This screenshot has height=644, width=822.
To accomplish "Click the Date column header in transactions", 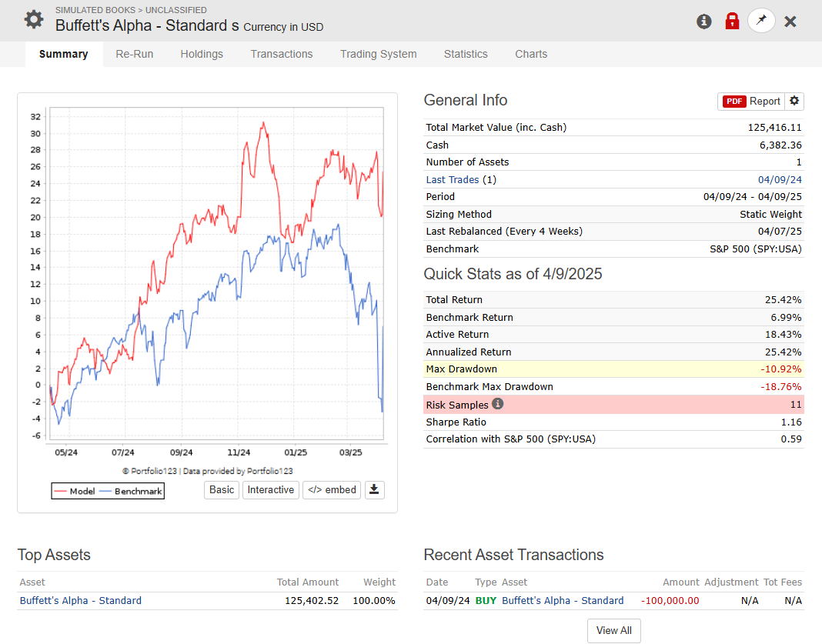I will click(x=436, y=582).
